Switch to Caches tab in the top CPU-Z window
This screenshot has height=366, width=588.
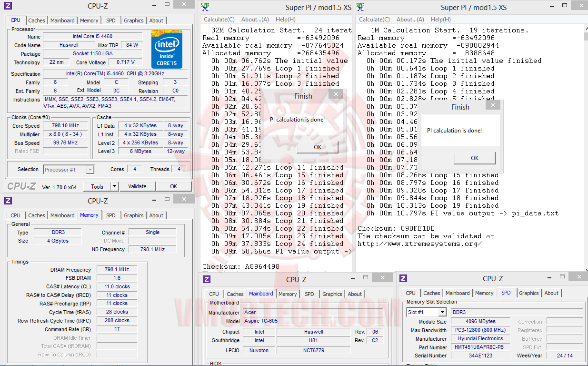pos(37,20)
